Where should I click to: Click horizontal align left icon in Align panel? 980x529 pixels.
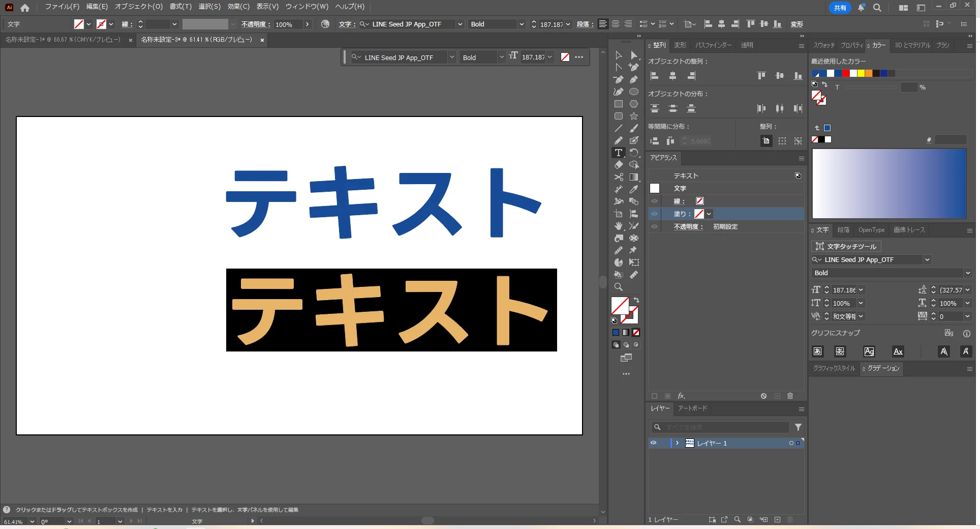655,76
